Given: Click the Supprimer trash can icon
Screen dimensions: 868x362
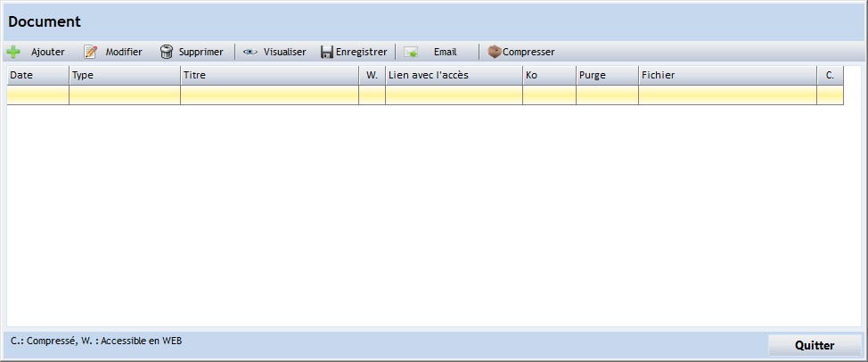Looking at the screenshot, I should (x=166, y=52).
